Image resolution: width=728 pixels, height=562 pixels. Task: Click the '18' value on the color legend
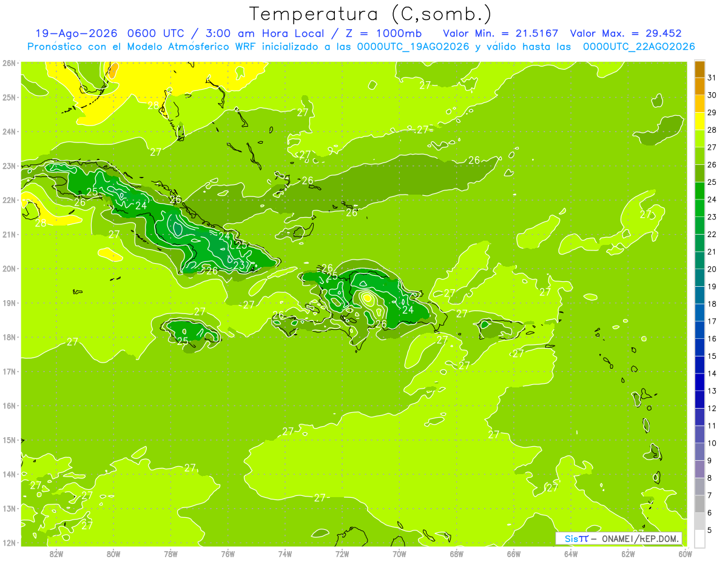click(x=712, y=304)
